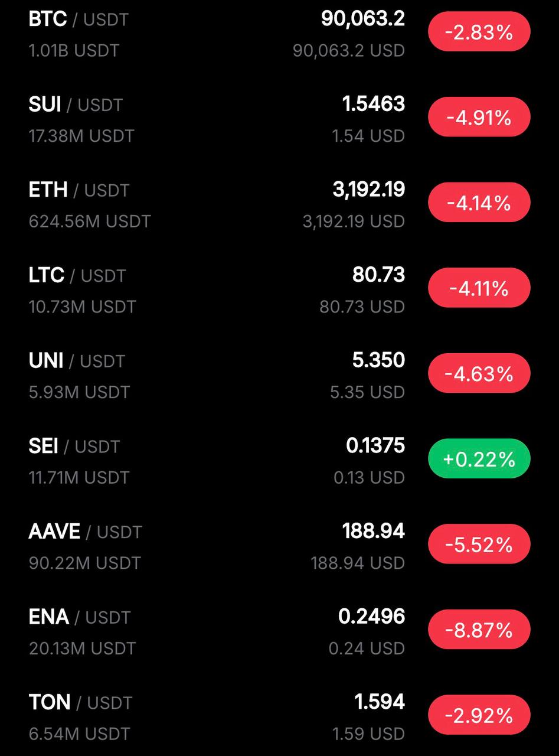Tap the ENA -8.87% change badge

click(479, 630)
